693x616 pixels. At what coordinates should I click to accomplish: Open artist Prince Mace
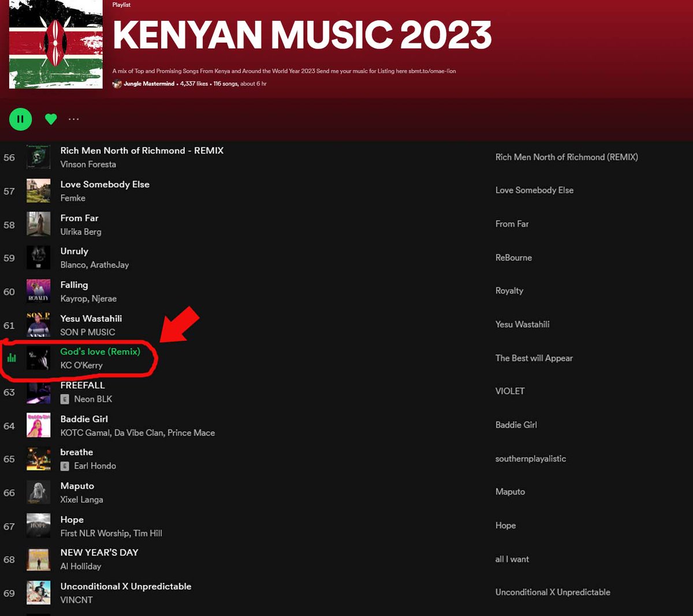click(191, 432)
